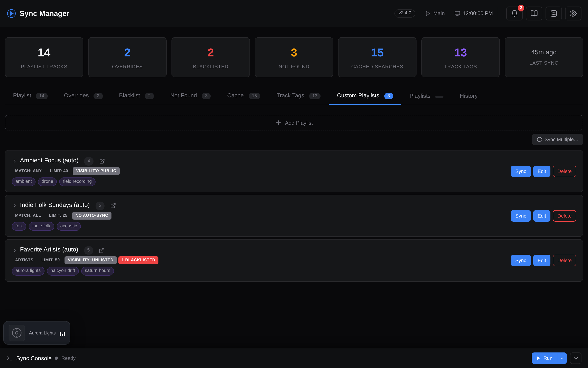Viewport: 588px width, 368px height.
Task: Switch to the Not Found tab
Action: click(190, 96)
